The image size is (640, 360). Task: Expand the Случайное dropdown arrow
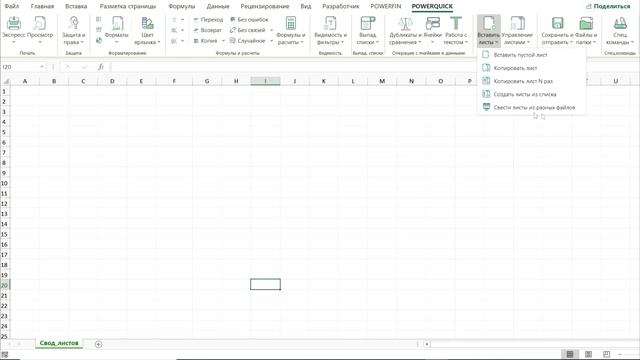[271, 41]
